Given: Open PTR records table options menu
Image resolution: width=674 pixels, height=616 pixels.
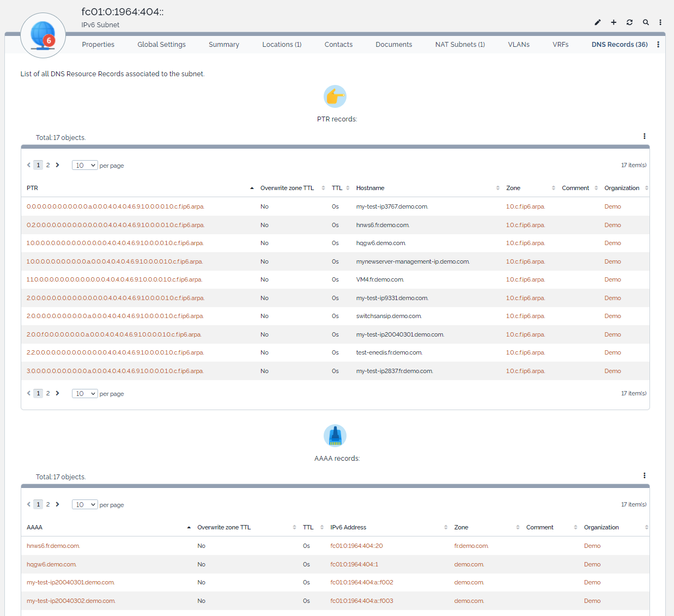Looking at the screenshot, I should (x=644, y=136).
